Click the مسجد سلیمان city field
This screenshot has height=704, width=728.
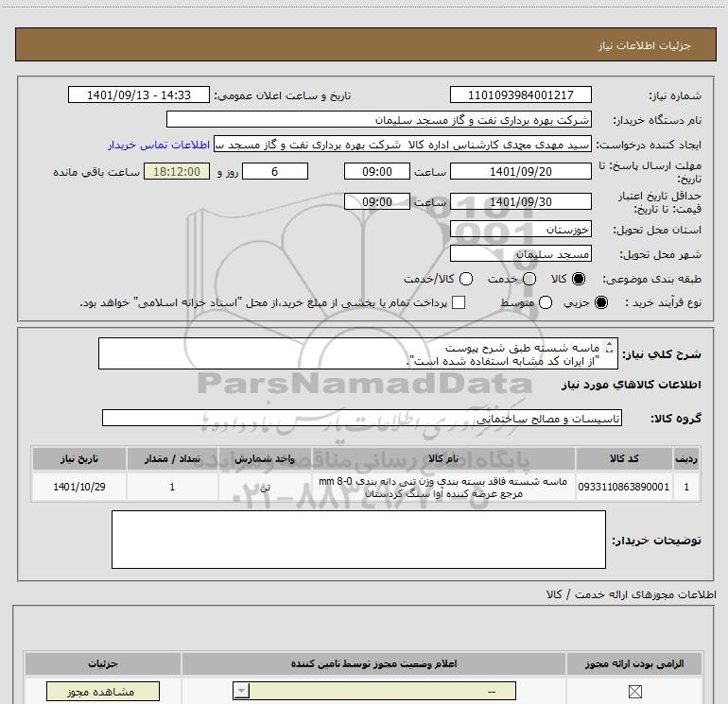click(520, 254)
